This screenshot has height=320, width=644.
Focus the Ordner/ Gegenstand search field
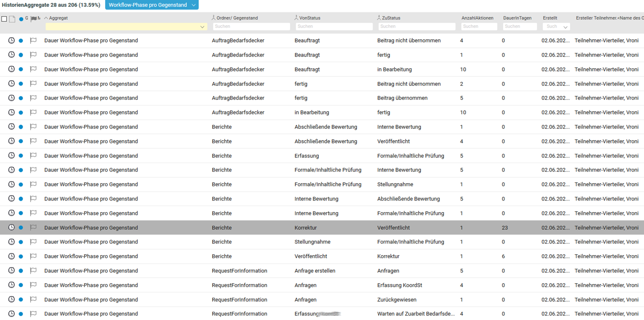251,26
